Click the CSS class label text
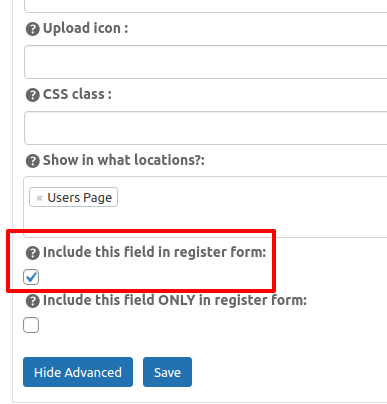Viewport: 387px width, 404px height. (x=77, y=94)
